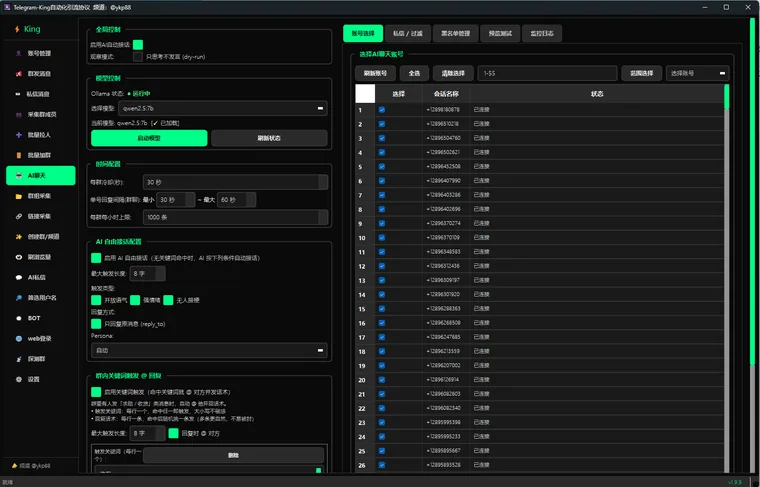The height and width of the screenshot is (487, 760).
Task: Click the 筛选用户名 search icon
Action: [18, 298]
